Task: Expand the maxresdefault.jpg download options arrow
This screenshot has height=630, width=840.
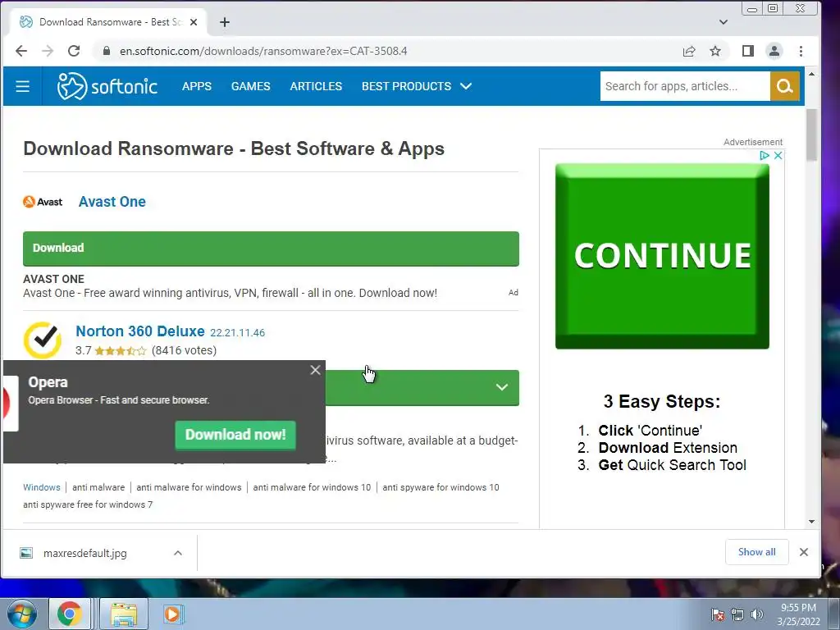Action: 178,554
